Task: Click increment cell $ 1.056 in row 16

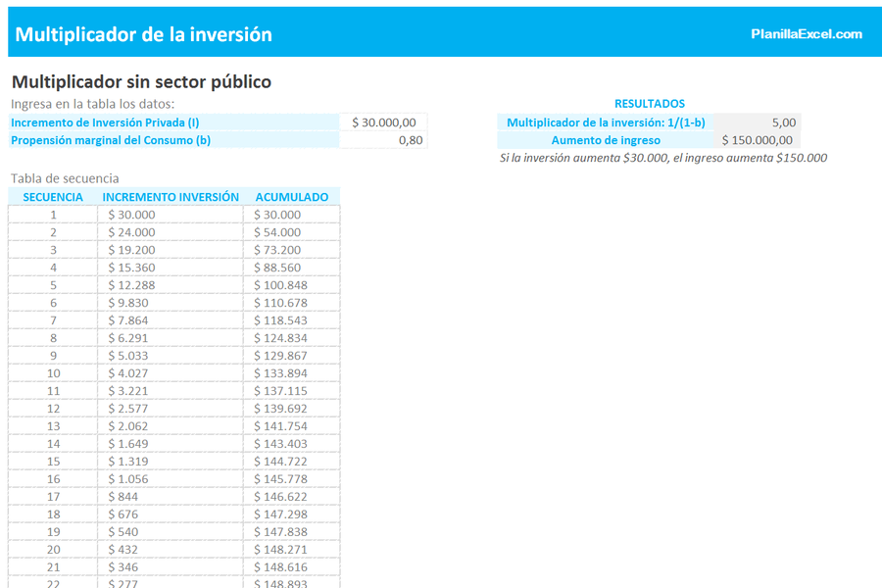Action: pos(129,479)
